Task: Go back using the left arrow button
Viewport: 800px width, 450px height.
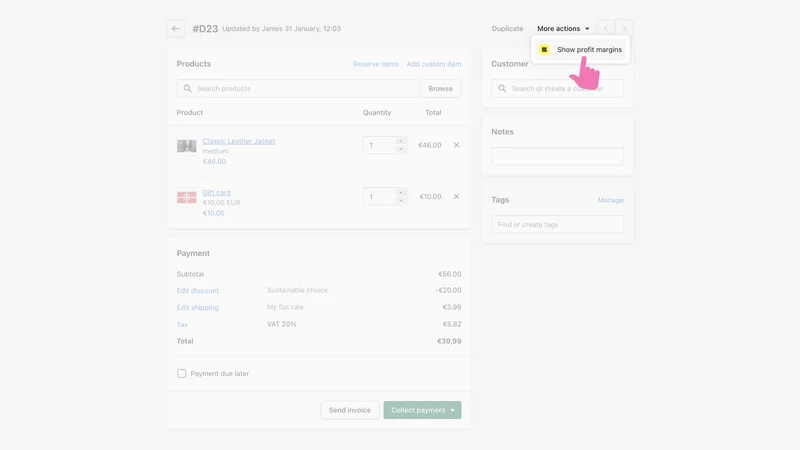Action: pyautogui.click(x=176, y=29)
